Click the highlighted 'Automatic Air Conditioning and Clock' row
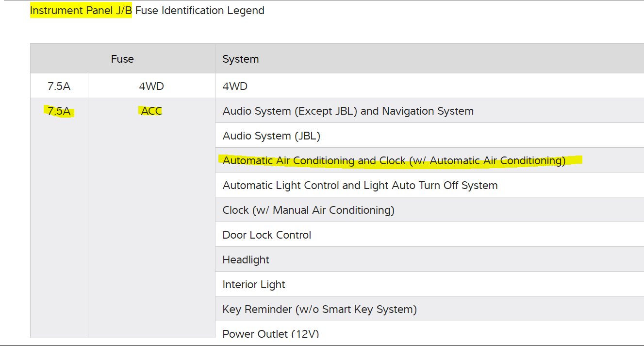The height and width of the screenshot is (346, 644). click(x=394, y=161)
